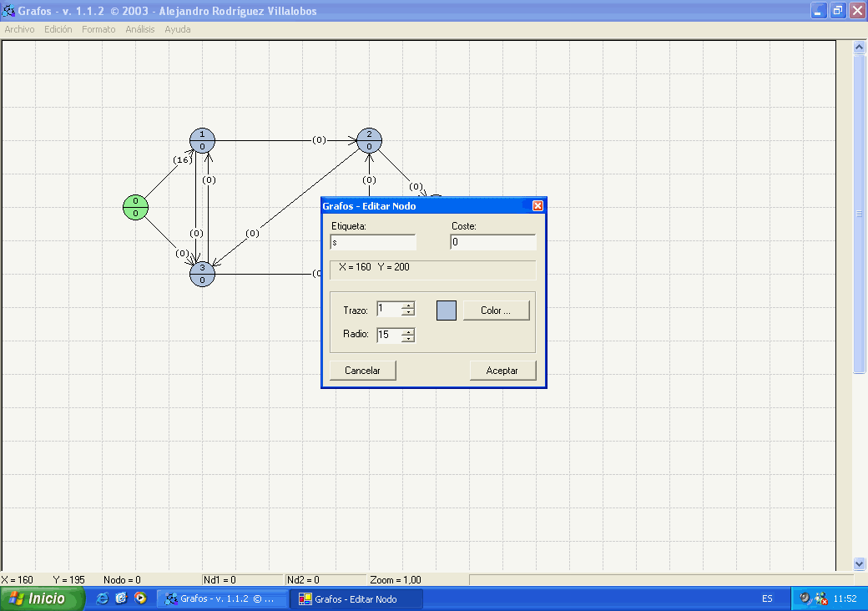
Task: Increase Radio value with up arrow
Action: point(408,331)
